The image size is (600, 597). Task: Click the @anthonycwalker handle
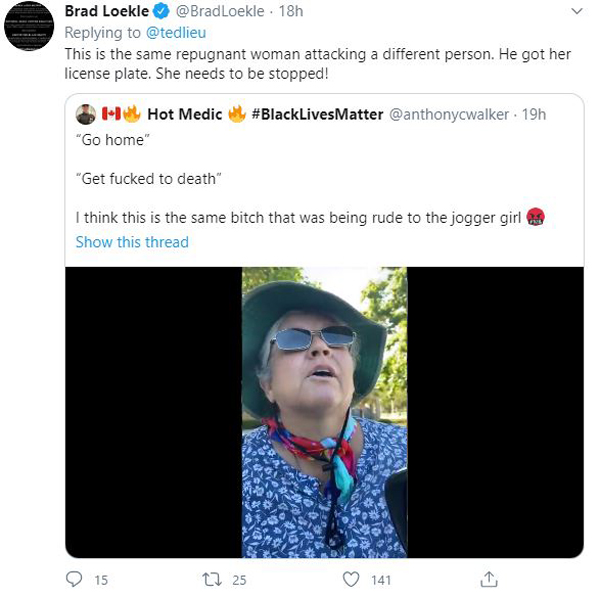point(449,114)
